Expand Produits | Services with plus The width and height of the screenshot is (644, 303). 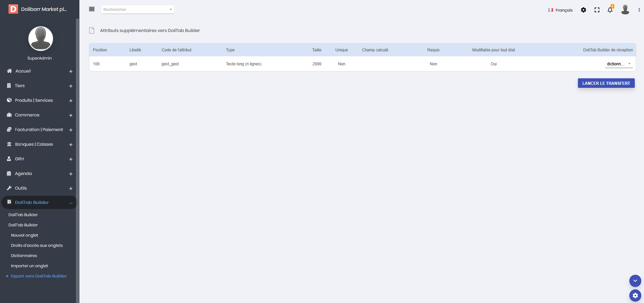pos(71,101)
